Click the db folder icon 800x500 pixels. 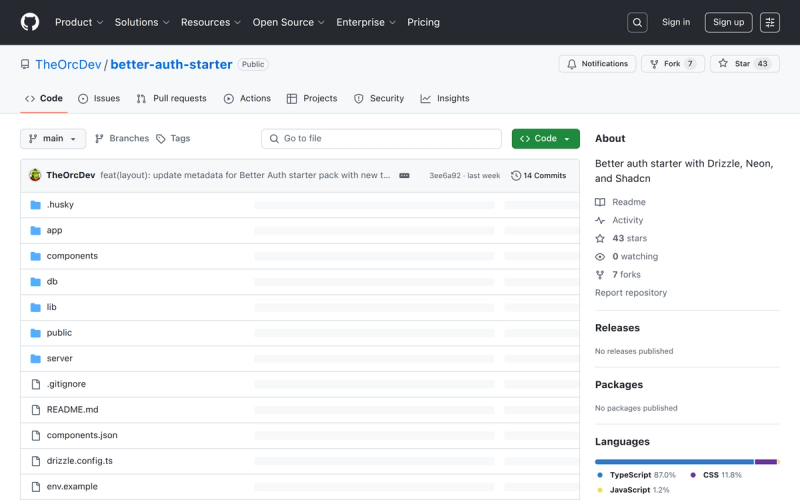pyautogui.click(x=35, y=282)
